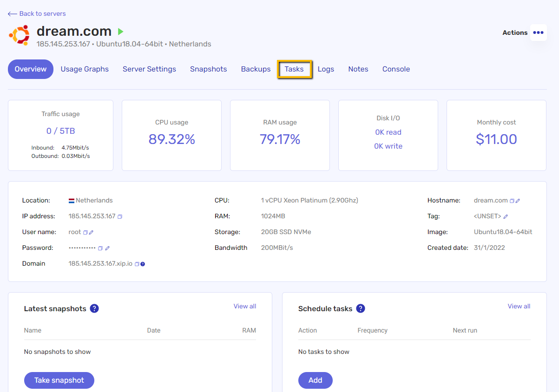
Task: Open the Console tab
Action: pyautogui.click(x=396, y=69)
